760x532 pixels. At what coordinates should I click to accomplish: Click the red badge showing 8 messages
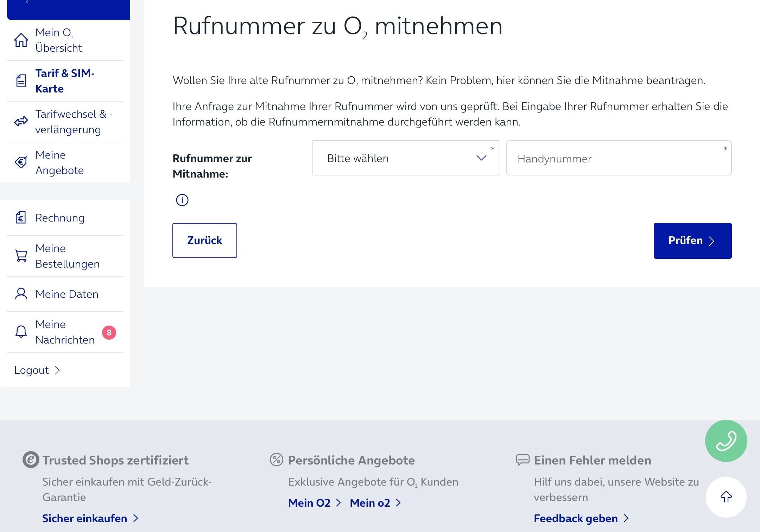click(109, 332)
